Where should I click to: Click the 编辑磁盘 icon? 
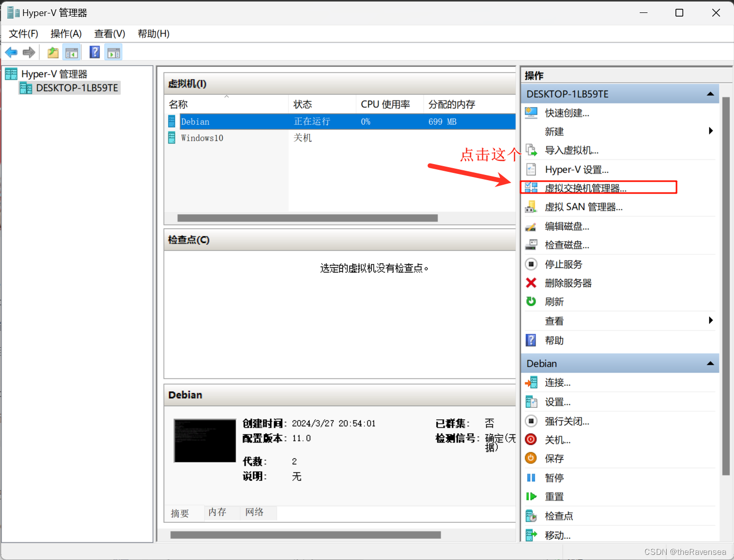click(x=531, y=226)
